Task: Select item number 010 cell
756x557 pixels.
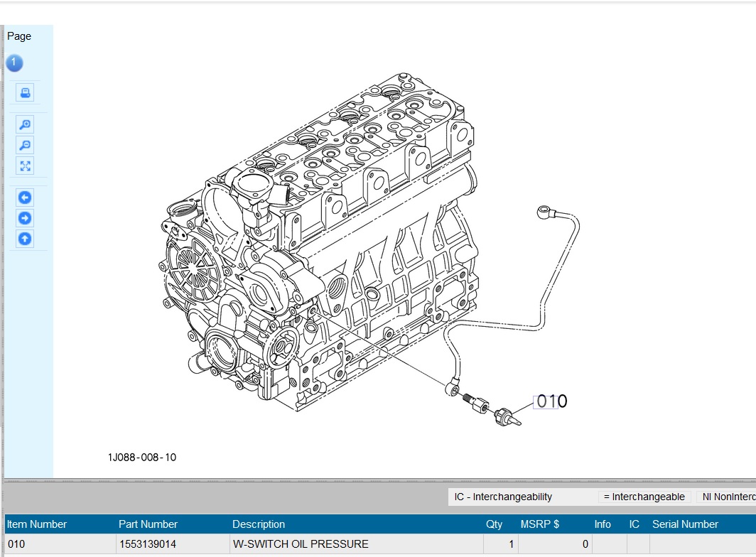Action: pyautogui.click(x=60, y=544)
